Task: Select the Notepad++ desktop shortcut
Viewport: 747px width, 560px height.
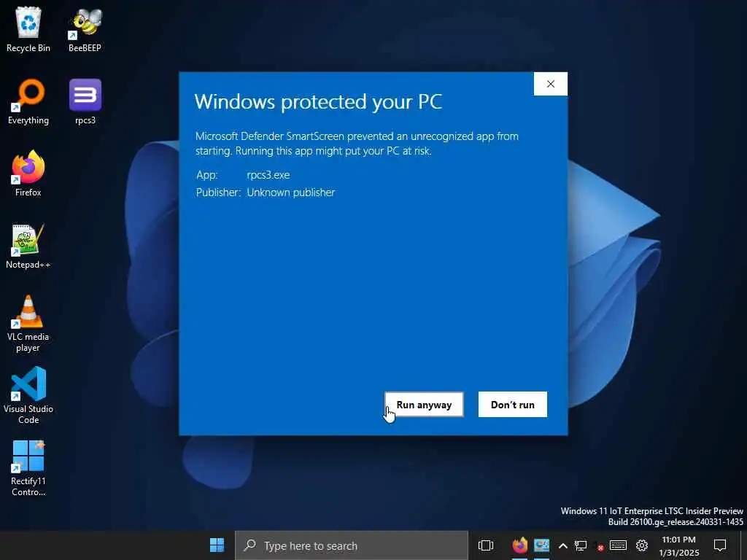Action: (x=28, y=246)
